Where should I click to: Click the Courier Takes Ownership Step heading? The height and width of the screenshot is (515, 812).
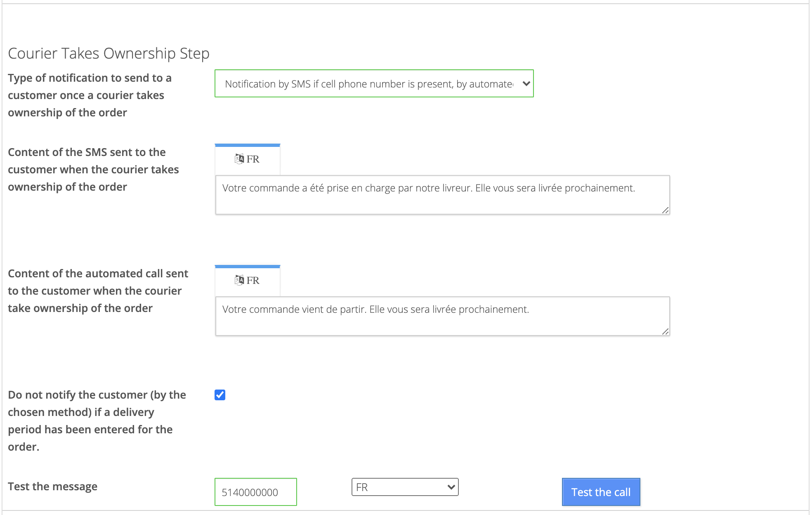point(109,53)
